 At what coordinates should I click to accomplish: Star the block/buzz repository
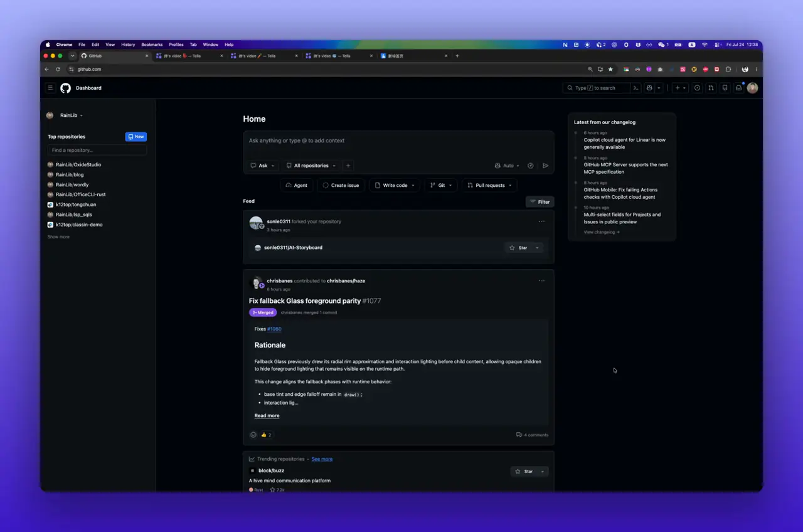click(x=524, y=471)
